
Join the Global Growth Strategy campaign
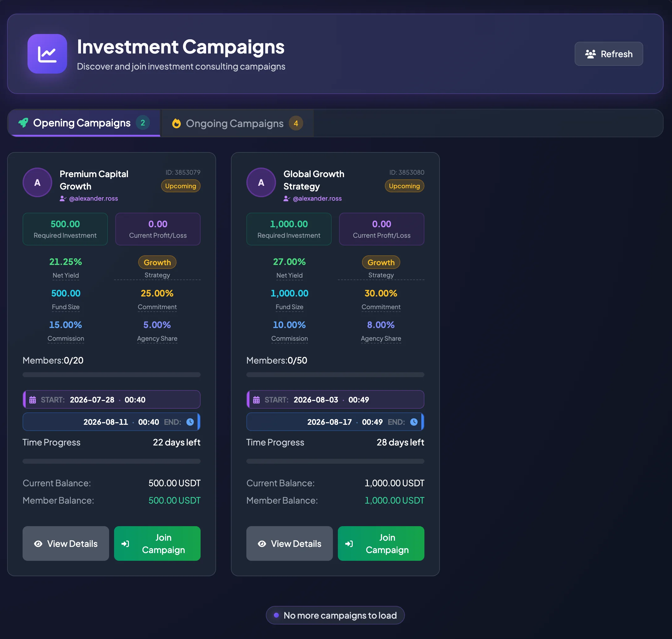tap(381, 543)
